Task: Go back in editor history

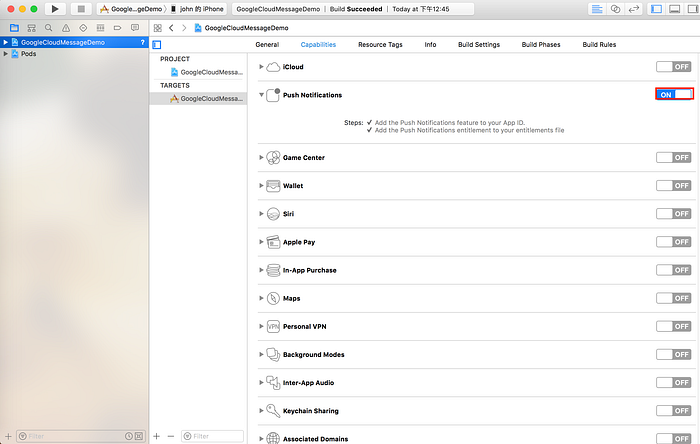Action: tap(171, 28)
